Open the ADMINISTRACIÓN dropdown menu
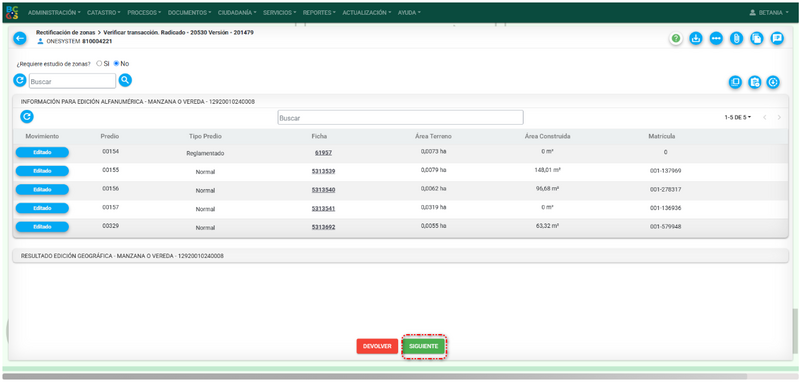Viewport: 800px width, 382px height. [55, 13]
